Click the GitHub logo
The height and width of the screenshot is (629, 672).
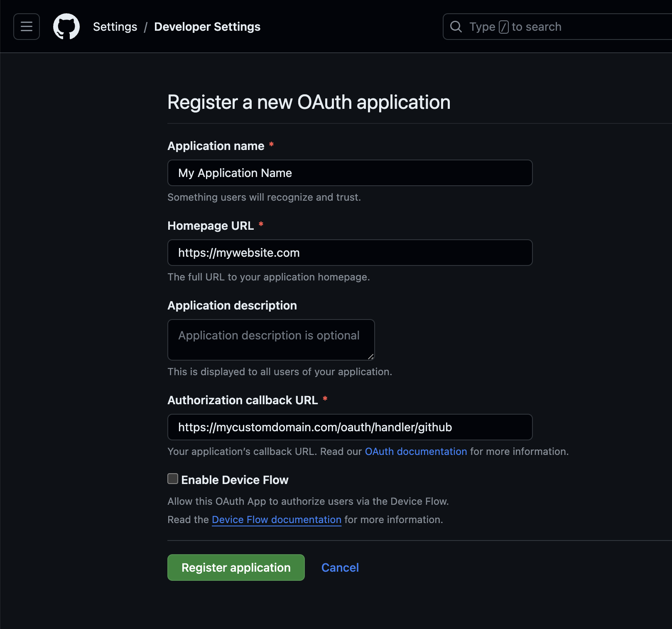point(66,26)
